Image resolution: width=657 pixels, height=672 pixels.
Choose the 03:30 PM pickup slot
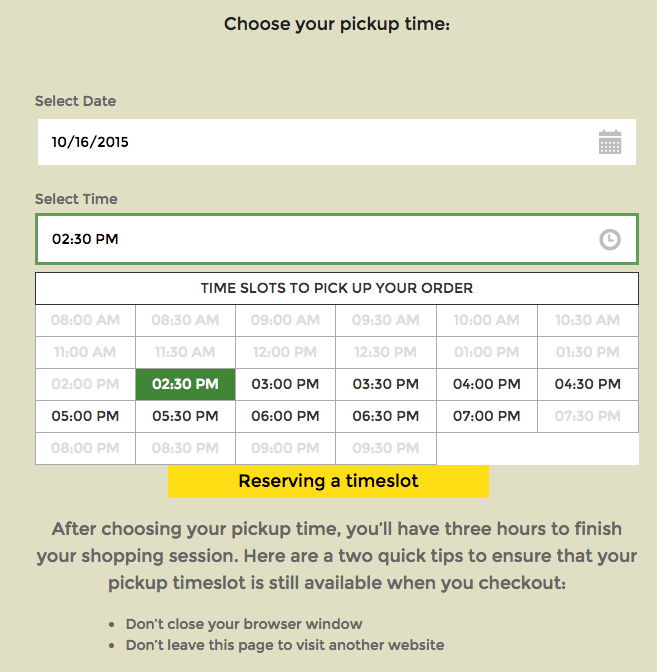(x=386, y=384)
